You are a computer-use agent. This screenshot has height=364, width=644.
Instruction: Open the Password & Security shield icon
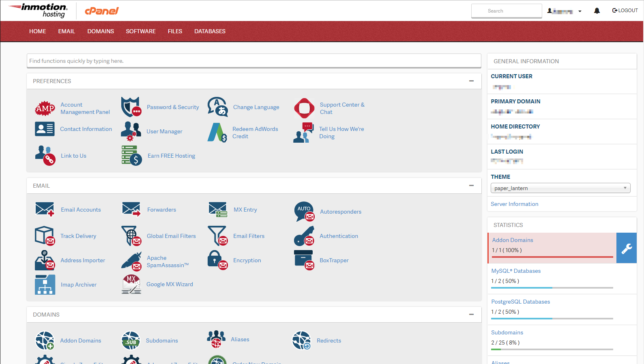[x=131, y=107]
